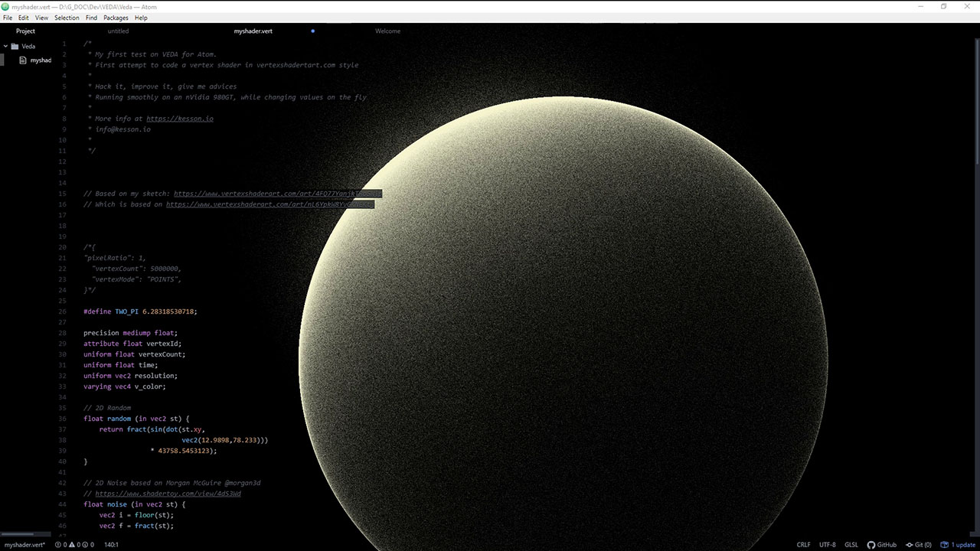Click the Atom app icon in title bar
This screenshot has height=551, width=980.
(5, 6)
